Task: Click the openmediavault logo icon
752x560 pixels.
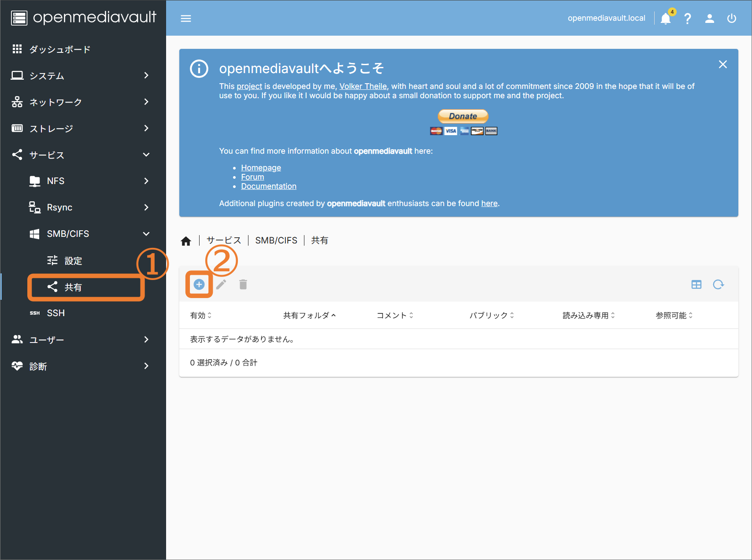Action: pos(19,18)
